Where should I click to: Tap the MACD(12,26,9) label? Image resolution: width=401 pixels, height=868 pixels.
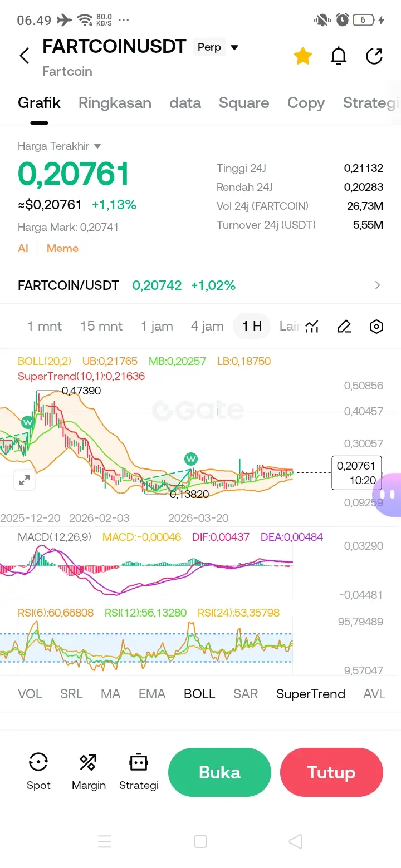pyautogui.click(x=53, y=537)
